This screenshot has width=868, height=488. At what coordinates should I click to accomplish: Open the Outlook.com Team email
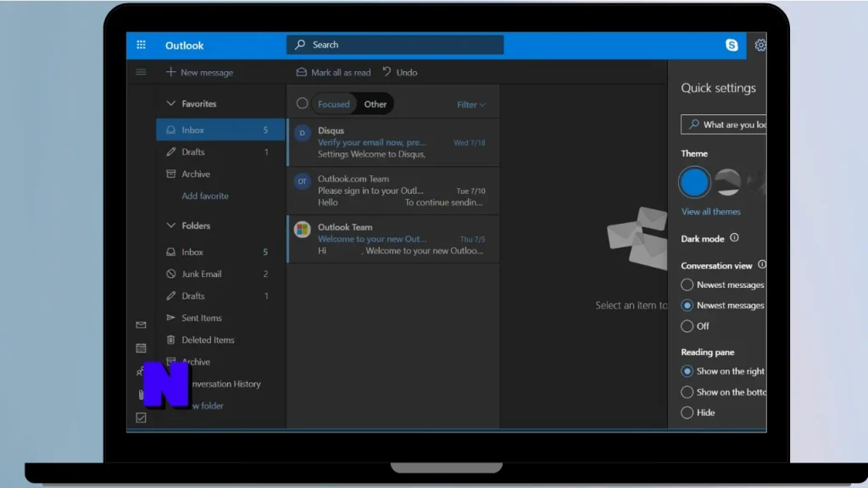tap(393, 191)
